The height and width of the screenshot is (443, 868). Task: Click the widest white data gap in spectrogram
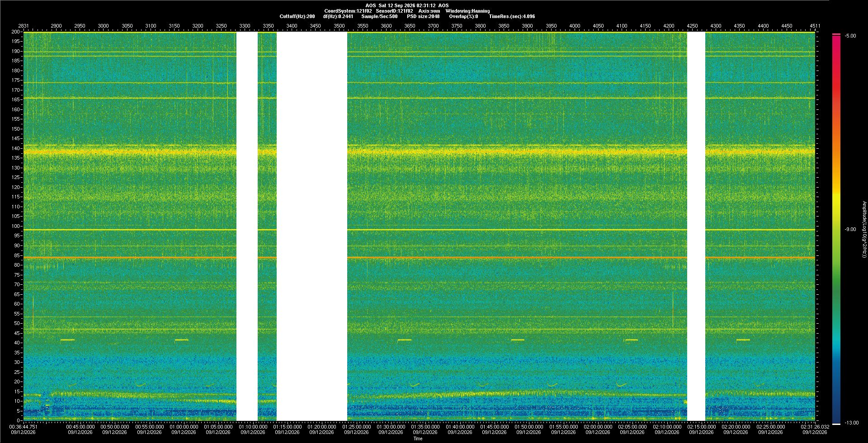tap(312, 226)
